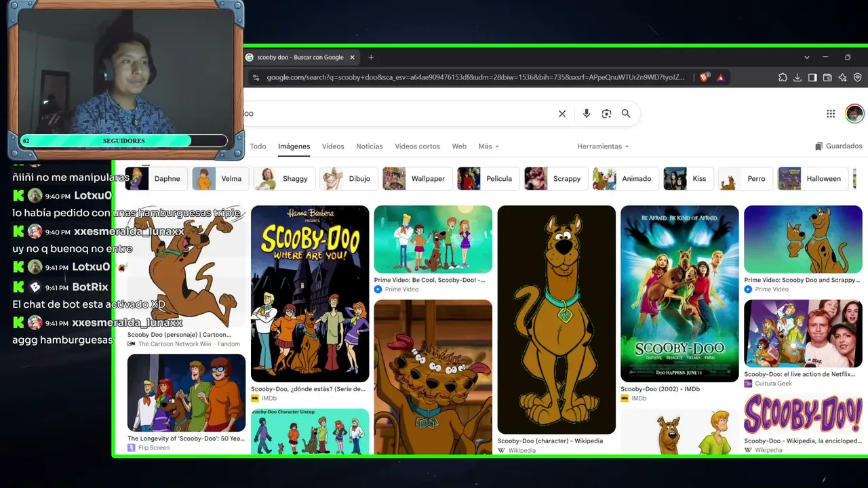Open the multi-eyed Scooby cartoon image
868x488 pixels.
(x=433, y=377)
